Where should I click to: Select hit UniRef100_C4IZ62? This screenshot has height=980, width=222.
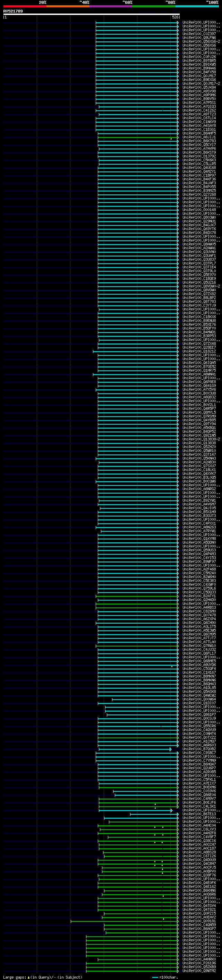(199, 110)
